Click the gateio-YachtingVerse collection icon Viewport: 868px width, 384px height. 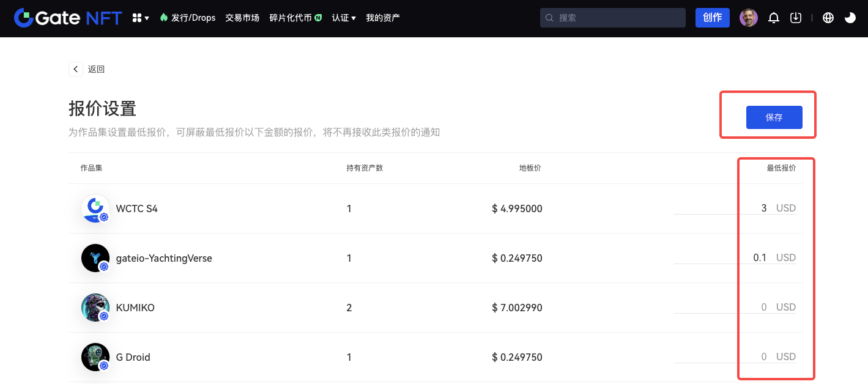point(95,258)
